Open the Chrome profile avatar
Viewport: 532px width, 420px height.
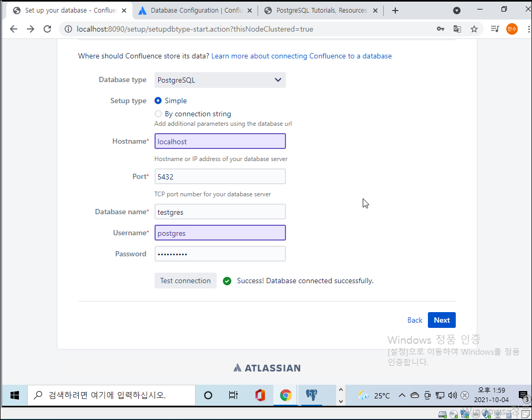click(511, 29)
